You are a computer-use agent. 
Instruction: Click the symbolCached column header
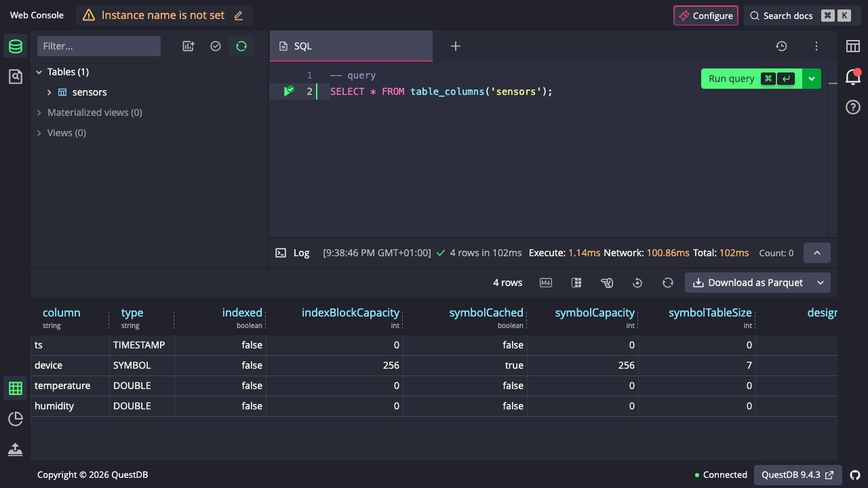tap(486, 312)
